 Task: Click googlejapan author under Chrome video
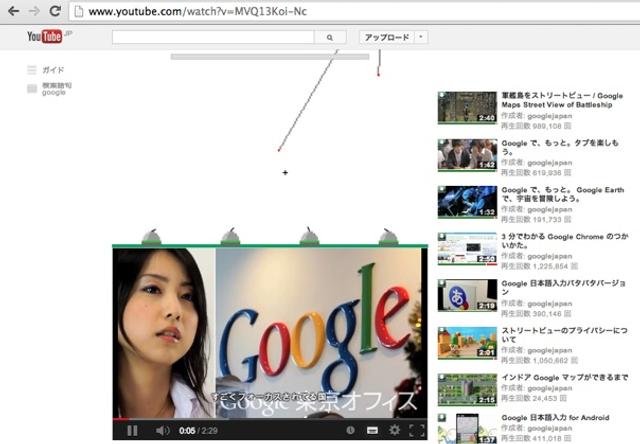(x=549, y=256)
